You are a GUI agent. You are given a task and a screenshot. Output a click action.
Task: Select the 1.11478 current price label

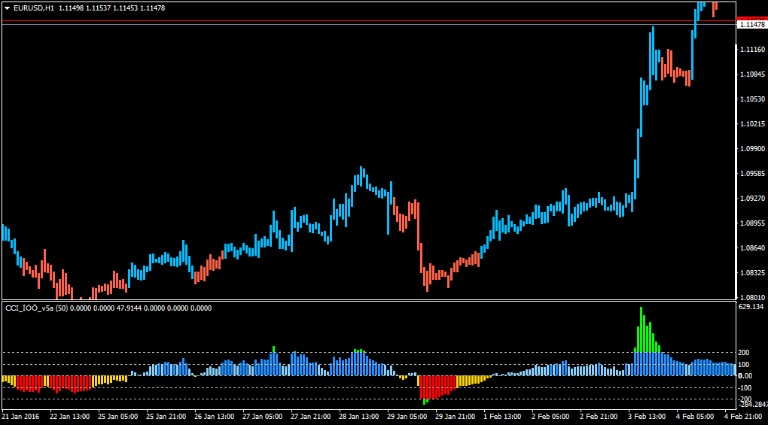(x=750, y=24)
